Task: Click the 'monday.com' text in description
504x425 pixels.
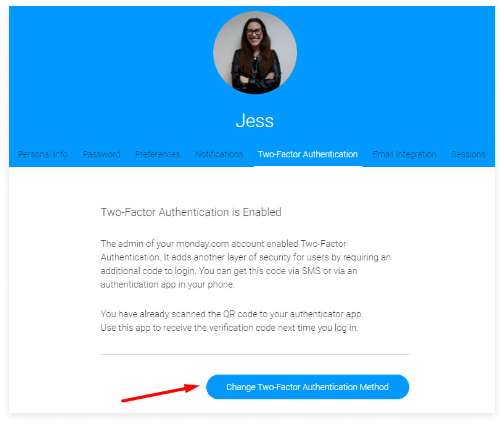Action: point(203,244)
